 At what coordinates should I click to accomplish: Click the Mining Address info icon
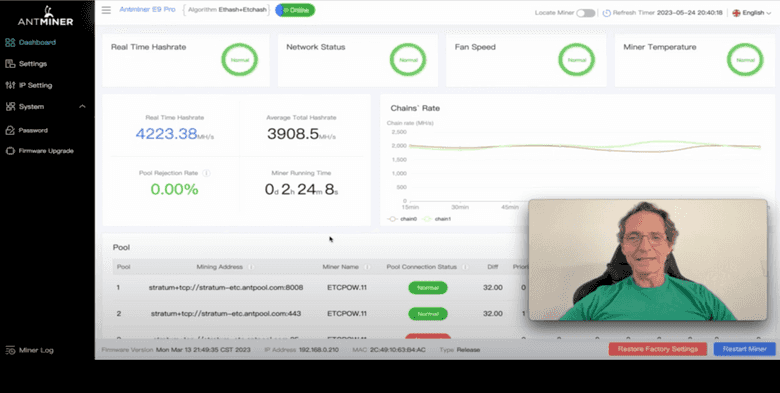tap(251, 267)
